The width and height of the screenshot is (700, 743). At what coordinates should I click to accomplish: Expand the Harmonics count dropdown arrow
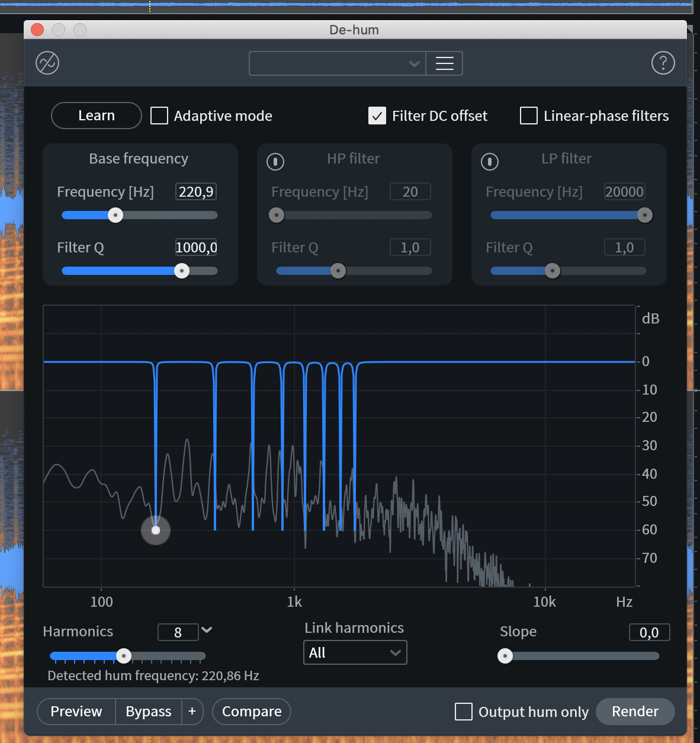point(207,630)
